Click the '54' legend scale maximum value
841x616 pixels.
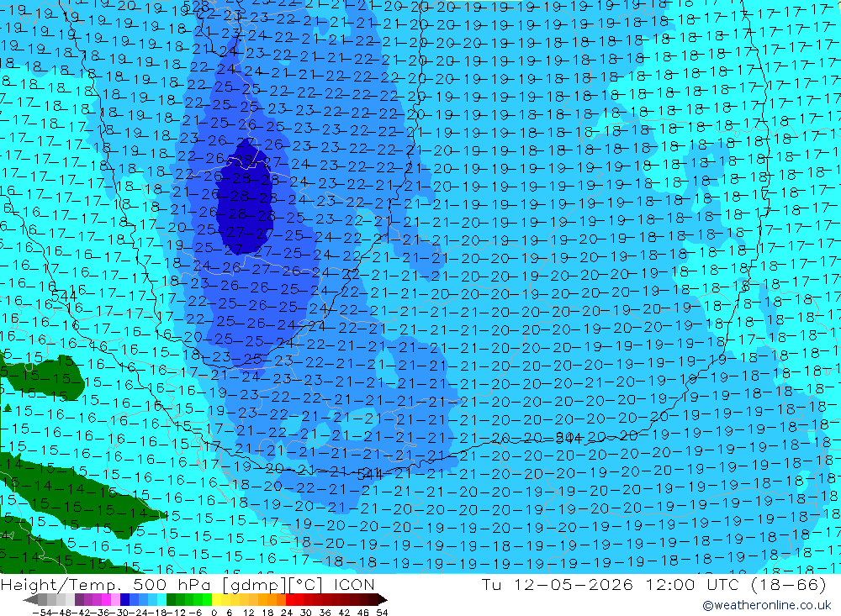tap(382, 613)
